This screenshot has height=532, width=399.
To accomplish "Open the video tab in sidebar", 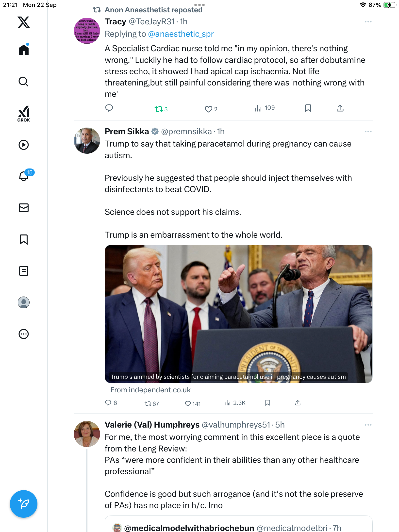I will (24, 145).
